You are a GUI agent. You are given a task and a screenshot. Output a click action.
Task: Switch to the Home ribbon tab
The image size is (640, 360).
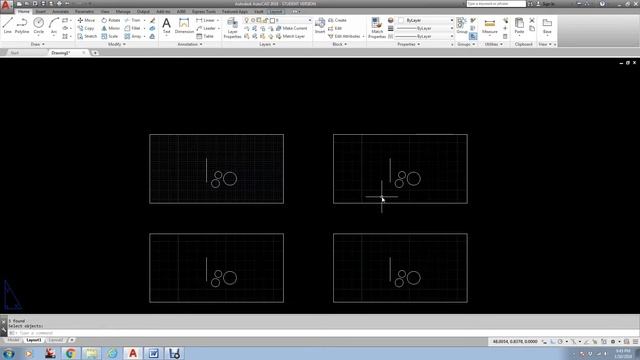[x=23, y=11]
